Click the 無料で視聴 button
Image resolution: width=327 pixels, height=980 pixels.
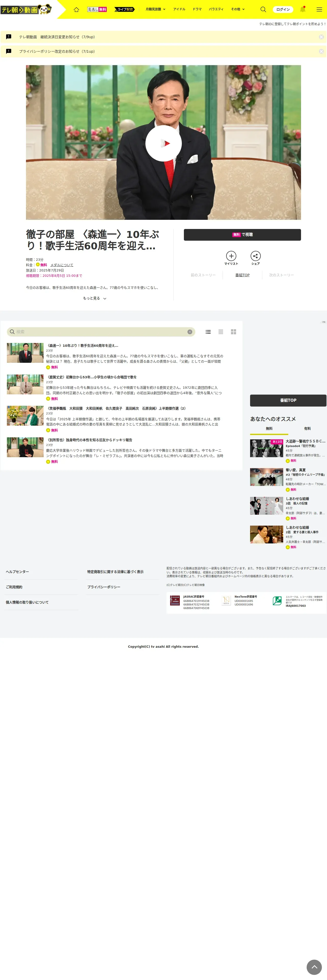pos(242,235)
